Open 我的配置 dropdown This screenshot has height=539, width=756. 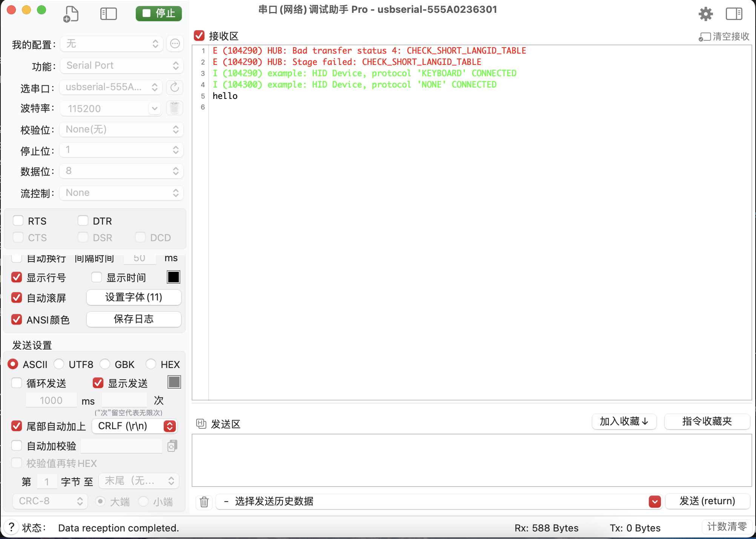pyautogui.click(x=112, y=44)
